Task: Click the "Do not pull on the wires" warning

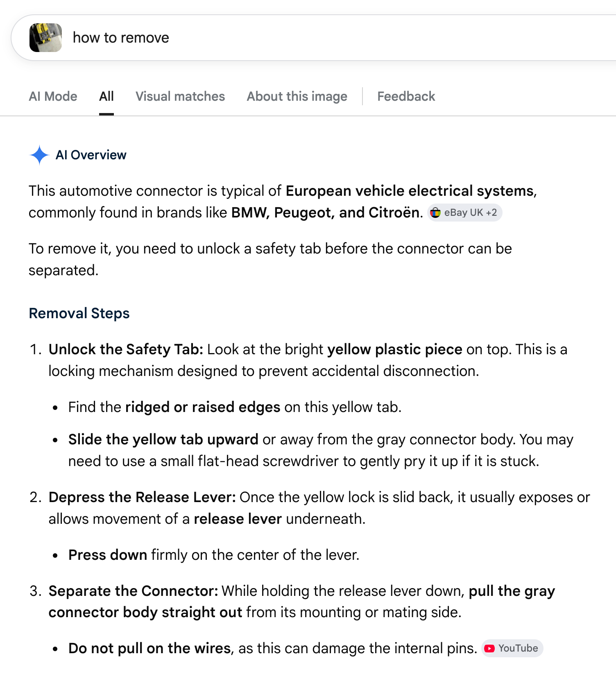Action: tap(149, 648)
